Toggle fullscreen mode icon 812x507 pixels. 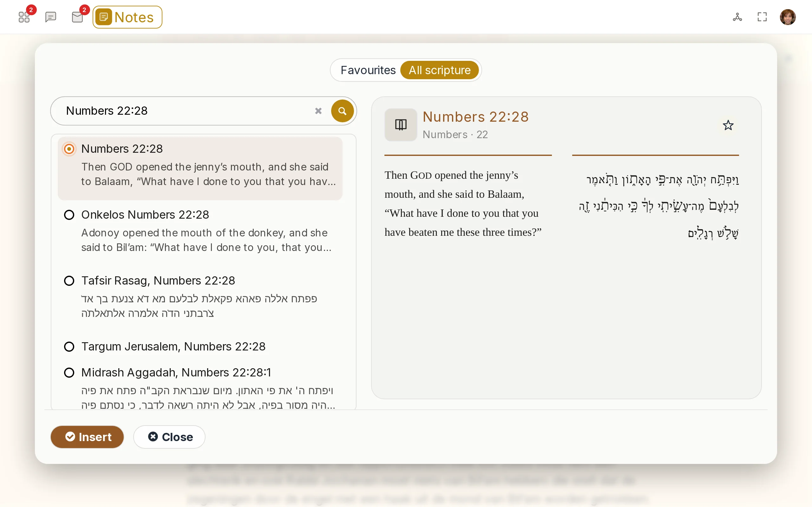762,17
